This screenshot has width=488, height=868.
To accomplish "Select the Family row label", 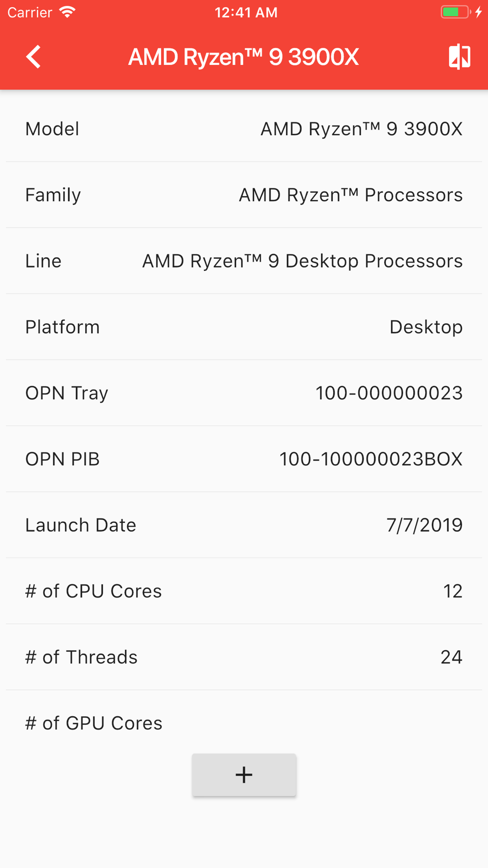I will coord(53,195).
